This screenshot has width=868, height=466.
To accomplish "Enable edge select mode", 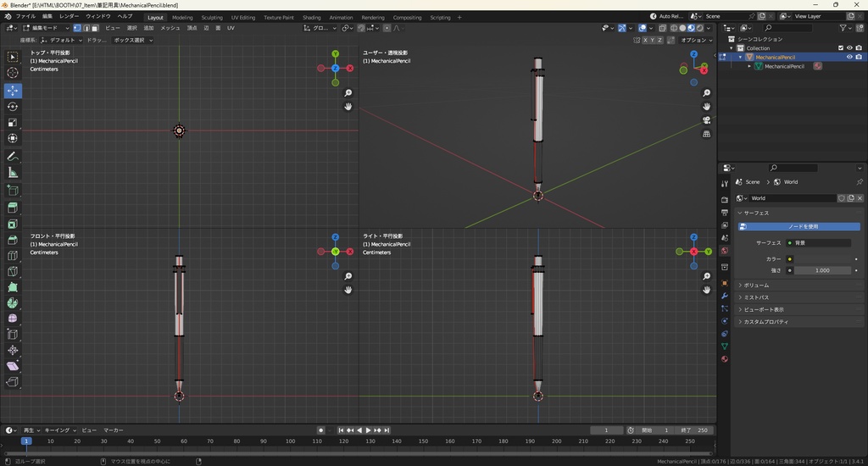I will coord(86,28).
